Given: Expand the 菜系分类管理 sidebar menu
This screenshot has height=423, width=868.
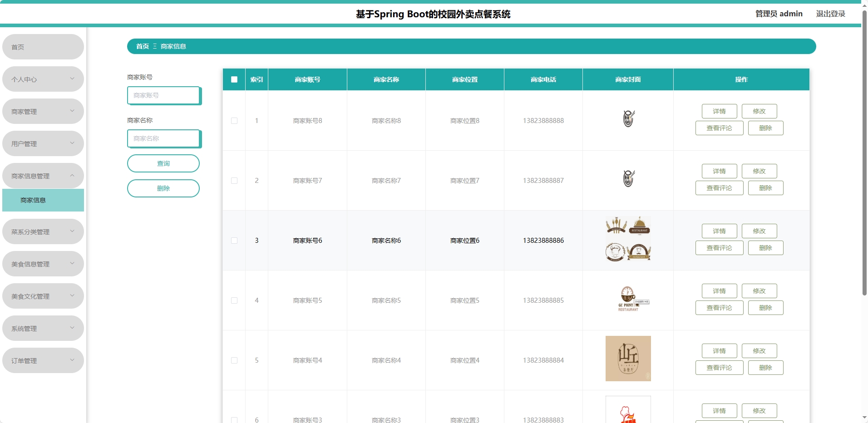Looking at the screenshot, I should coord(43,231).
